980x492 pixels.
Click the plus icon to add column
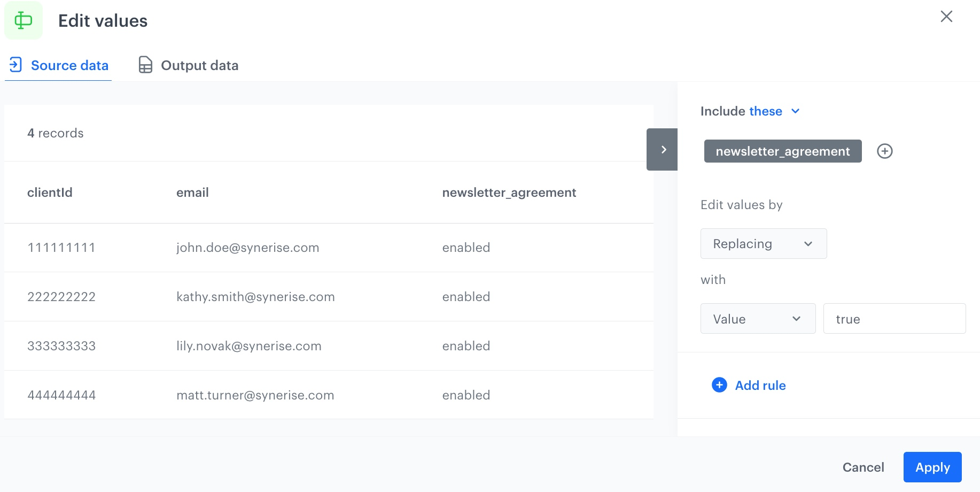pyautogui.click(x=884, y=151)
